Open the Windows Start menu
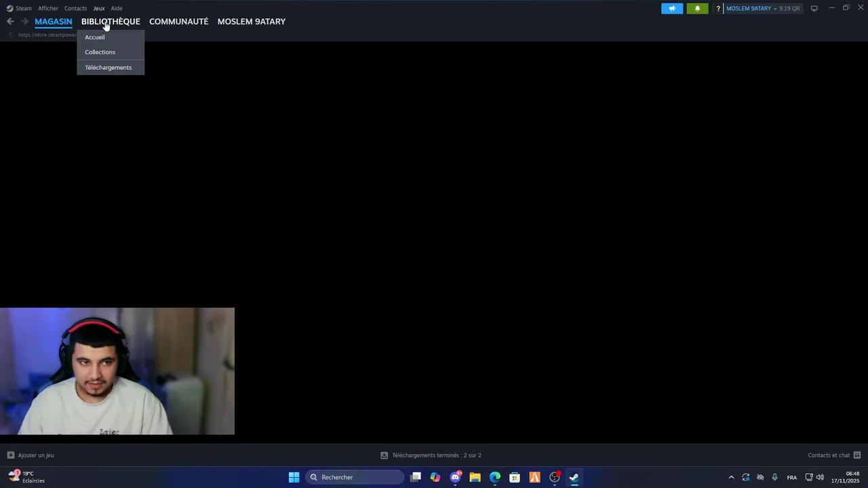The image size is (868, 488). tap(294, 477)
